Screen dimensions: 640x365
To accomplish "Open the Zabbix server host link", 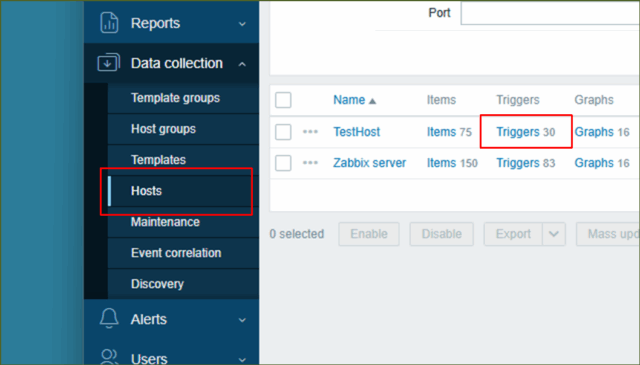I will 369,163.
